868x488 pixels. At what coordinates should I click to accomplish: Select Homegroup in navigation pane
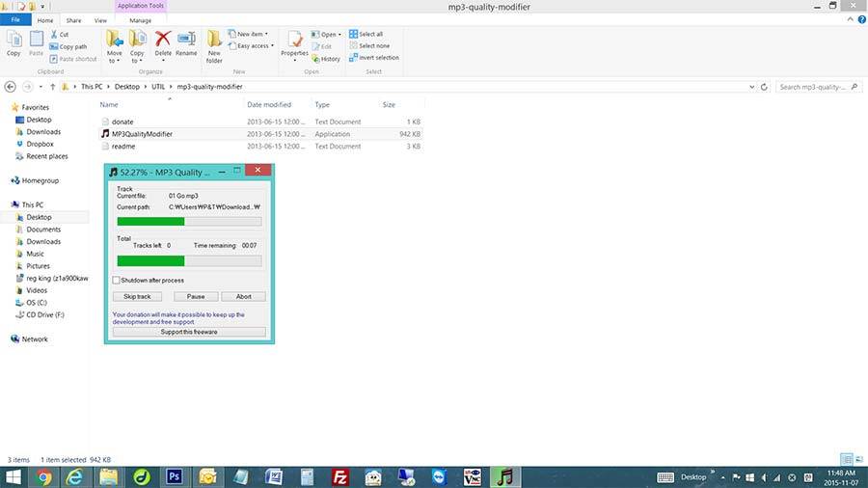[40, 180]
